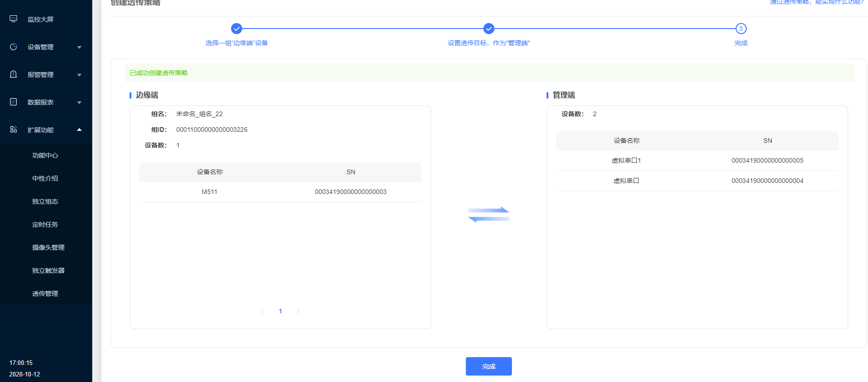The width and height of the screenshot is (868, 382).
Task: Expand the 设备管理 menu arrow
Action: click(79, 47)
